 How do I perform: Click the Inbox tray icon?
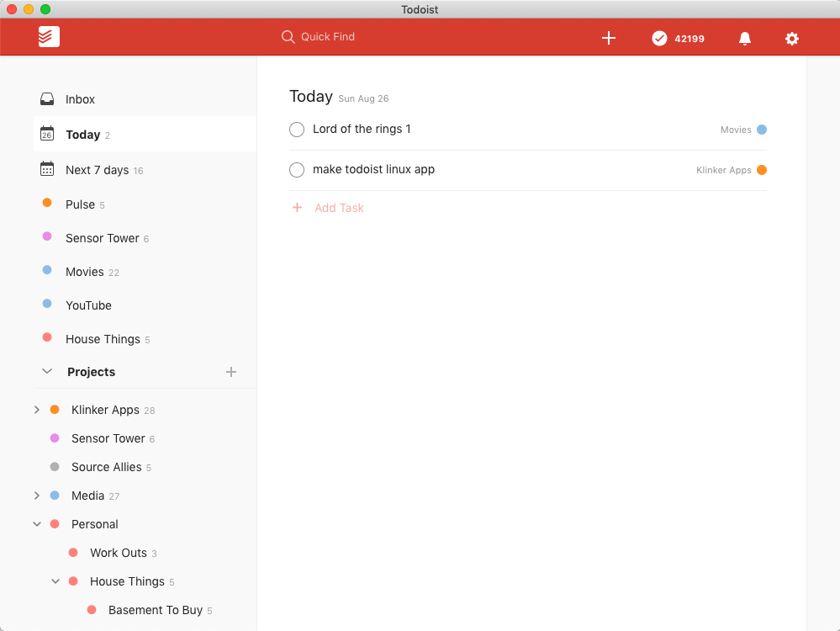pos(47,98)
